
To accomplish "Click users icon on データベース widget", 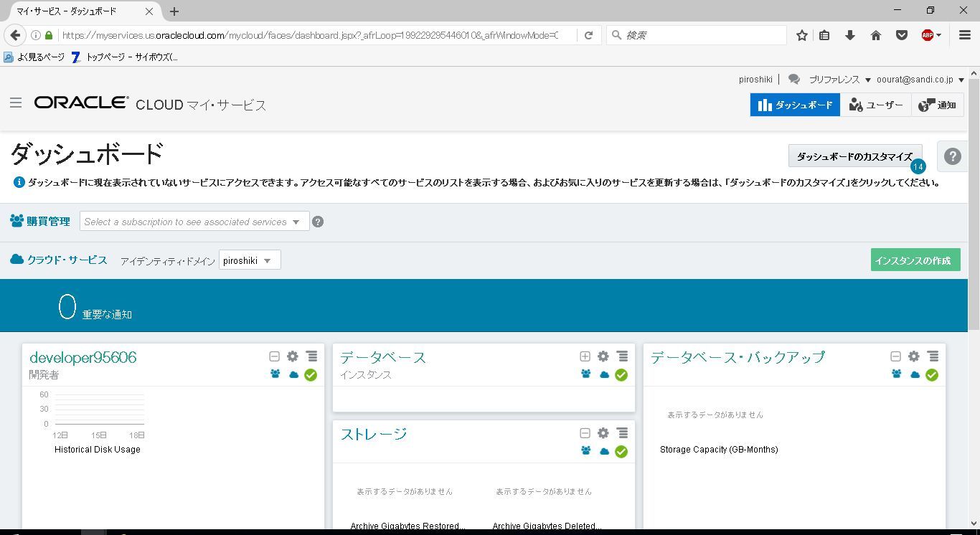I will pyautogui.click(x=586, y=374).
